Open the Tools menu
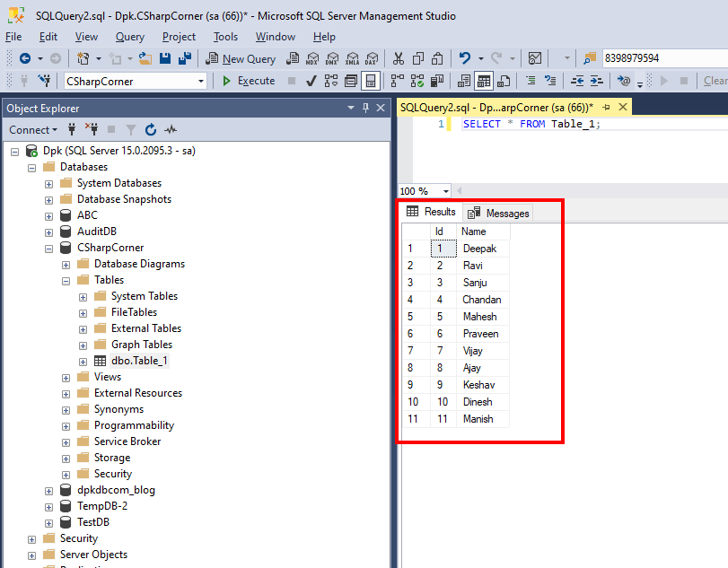The image size is (728, 568). [x=225, y=37]
